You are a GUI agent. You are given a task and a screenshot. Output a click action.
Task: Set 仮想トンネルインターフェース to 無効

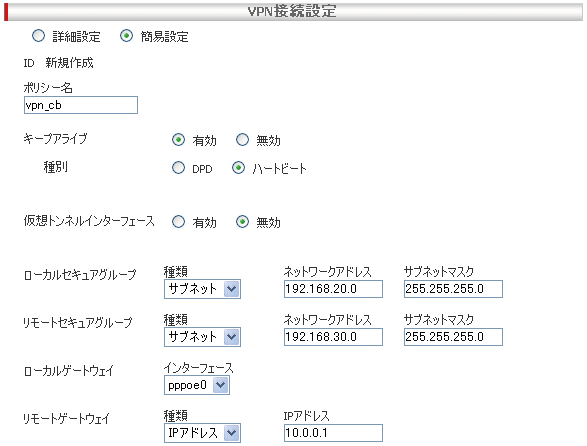(x=242, y=222)
